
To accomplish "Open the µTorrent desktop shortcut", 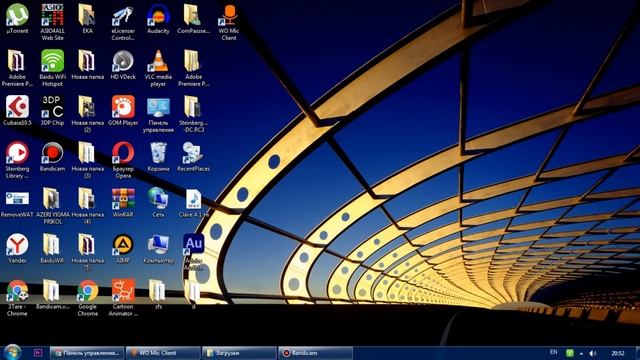I will 17,19.
